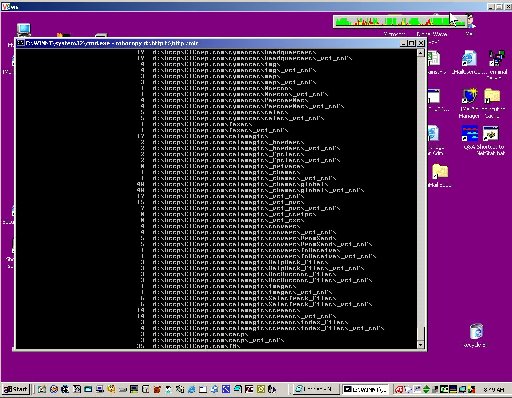Open the assistant character icon beside graph

470,21
